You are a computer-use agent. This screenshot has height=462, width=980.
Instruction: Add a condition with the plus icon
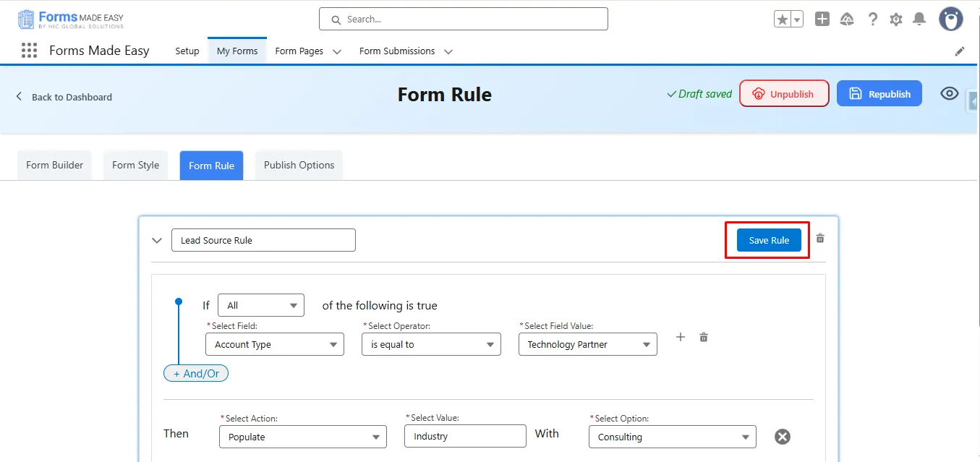[x=680, y=337]
